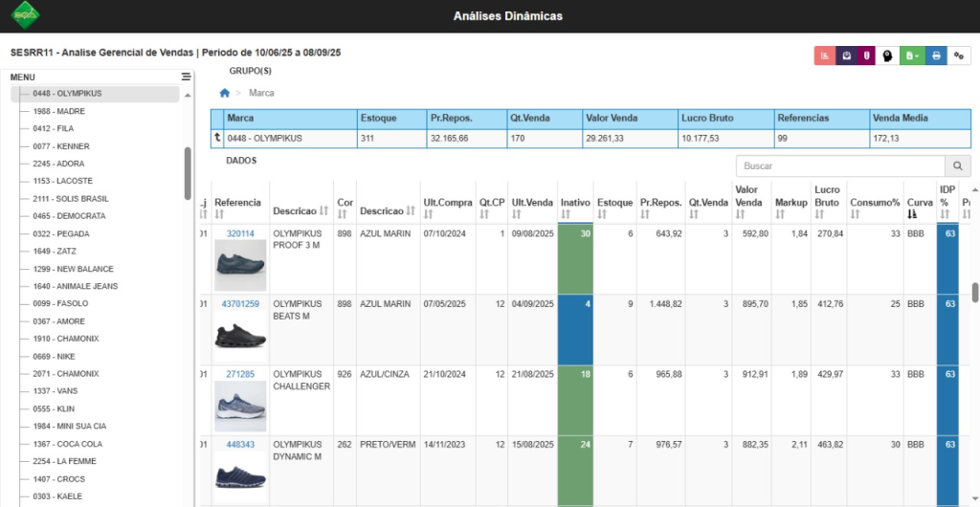
Task: Click the up-level arrow beside 0448 - OLYMPIKUS row
Action: point(217,138)
